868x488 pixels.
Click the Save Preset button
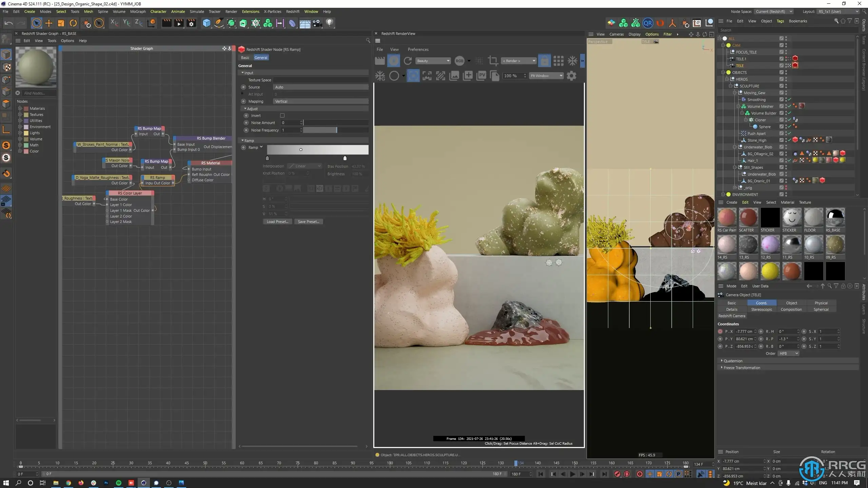(x=308, y=222)
